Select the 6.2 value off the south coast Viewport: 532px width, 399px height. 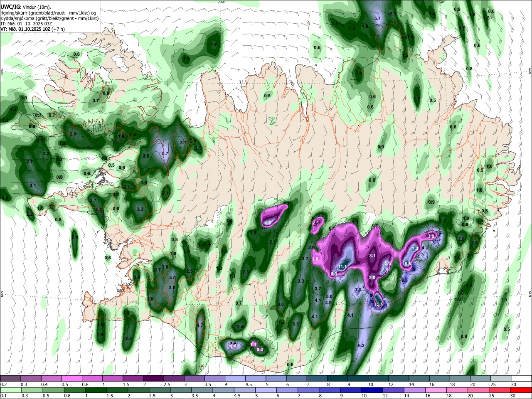[x=361, y=345]
